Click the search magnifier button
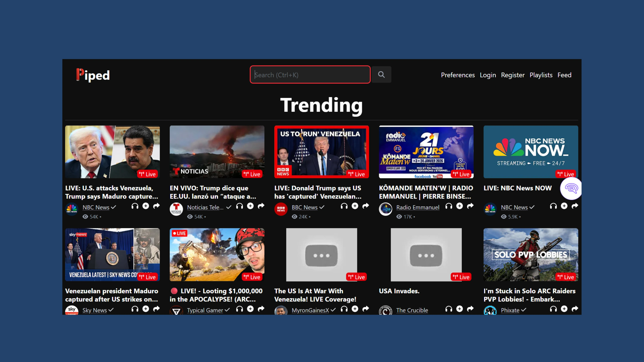Screen dimensions: 644x362 click(381, 74)
